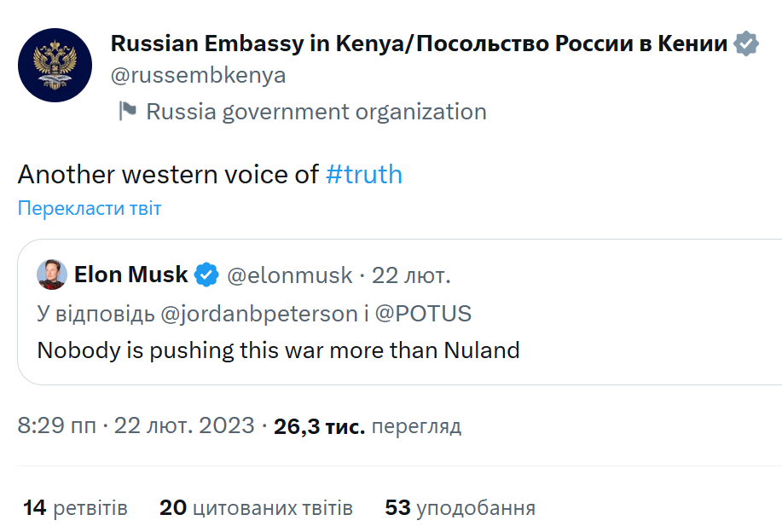Open the @elonmusk handle

click(289, 275)
